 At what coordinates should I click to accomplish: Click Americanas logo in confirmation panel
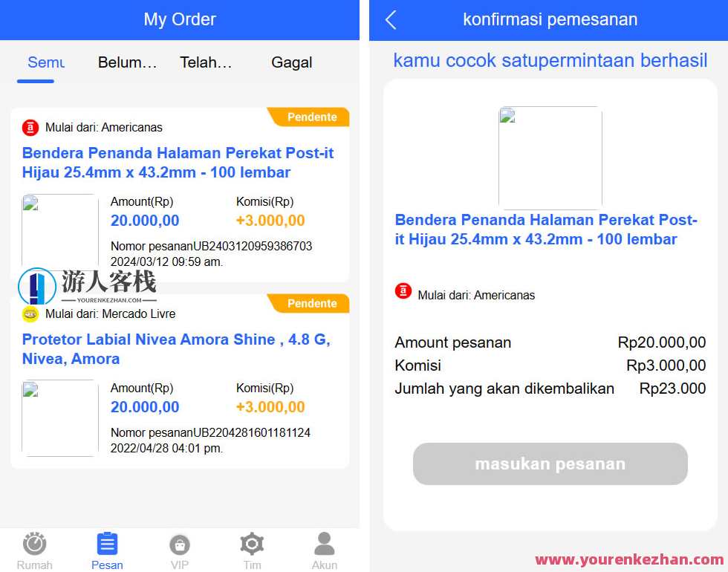[x=403, y=291]
